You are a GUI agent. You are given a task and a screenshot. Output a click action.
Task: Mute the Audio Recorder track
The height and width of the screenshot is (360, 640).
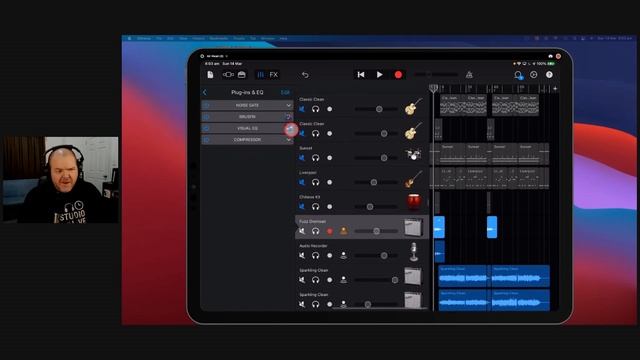click(302, 256)
